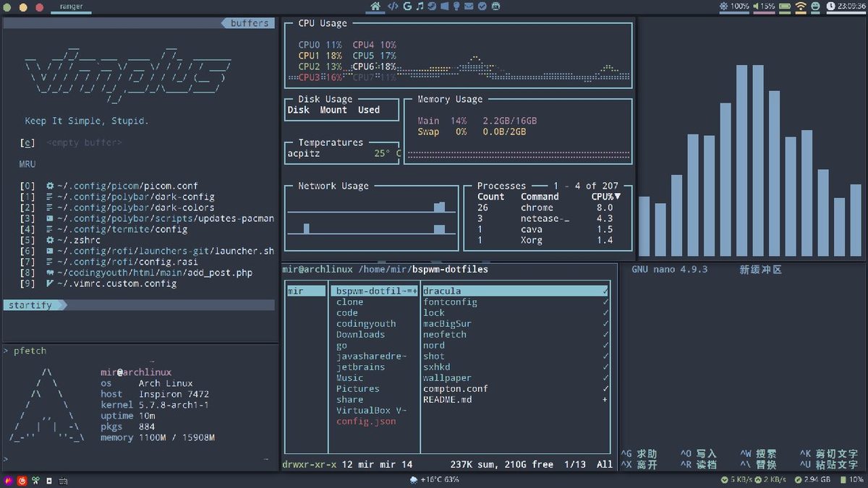Click the ^O 写入 write shortcut in nano
Image resolution: width=868 pixels, height=488 pixels.
click(x=698, y=454)
